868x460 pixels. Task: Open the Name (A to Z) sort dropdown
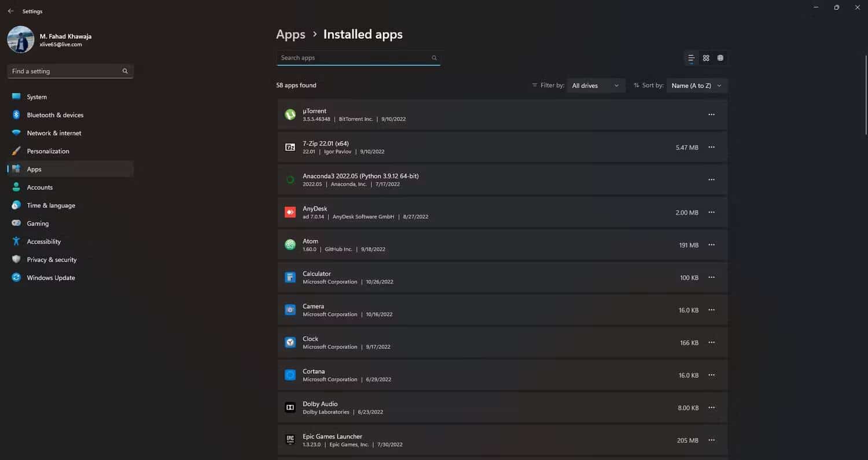(697, 85)
